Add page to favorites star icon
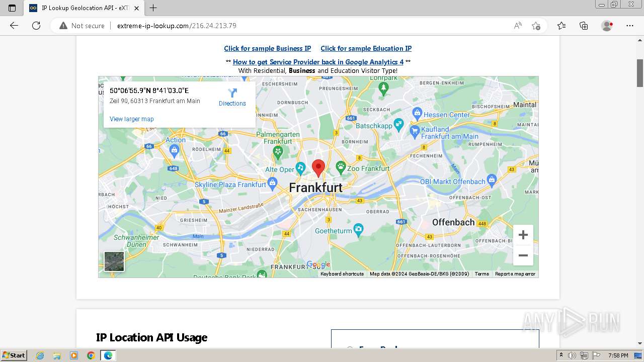This screenshot has width=644, height=362. pyautogui.click(x=536, y=26)
